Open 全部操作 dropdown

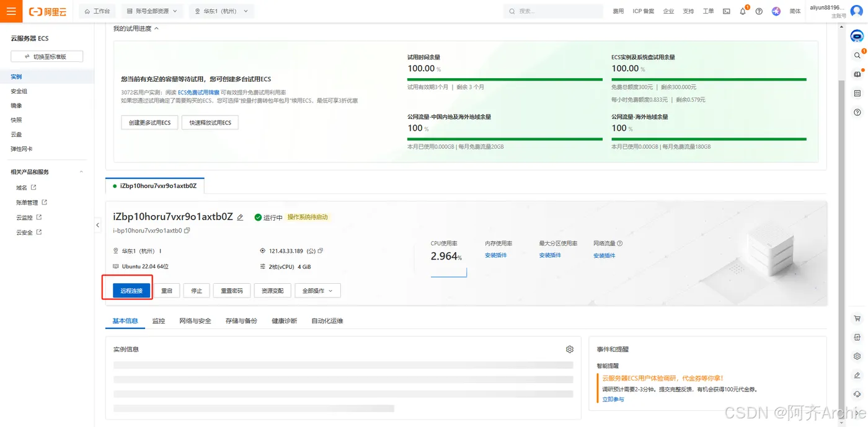(317, 291)
